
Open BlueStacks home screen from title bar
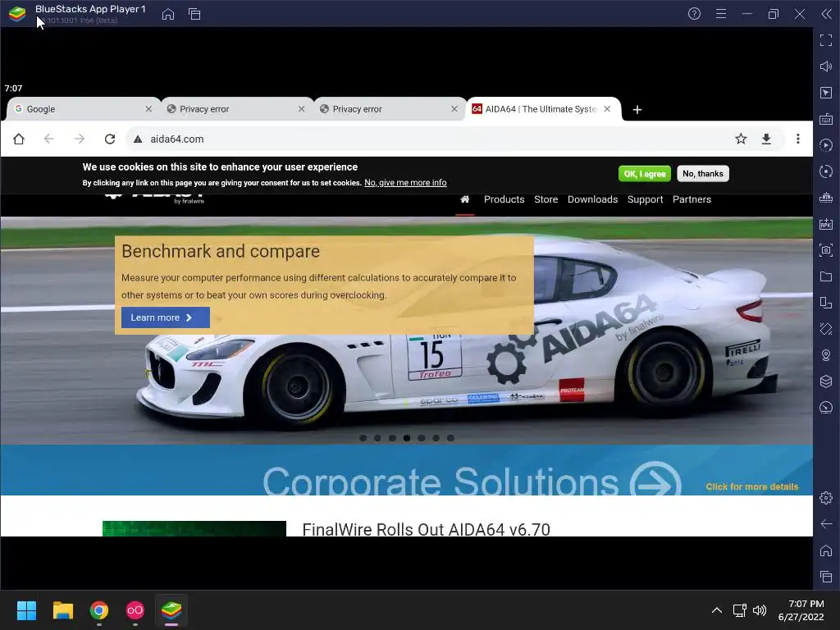168,14
